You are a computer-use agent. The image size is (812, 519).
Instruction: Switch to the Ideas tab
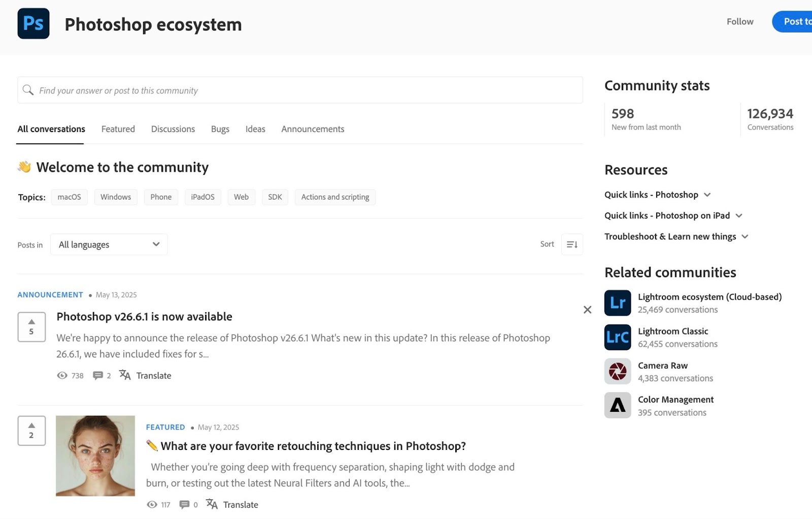pyautogui.click(x=255, y=129)
